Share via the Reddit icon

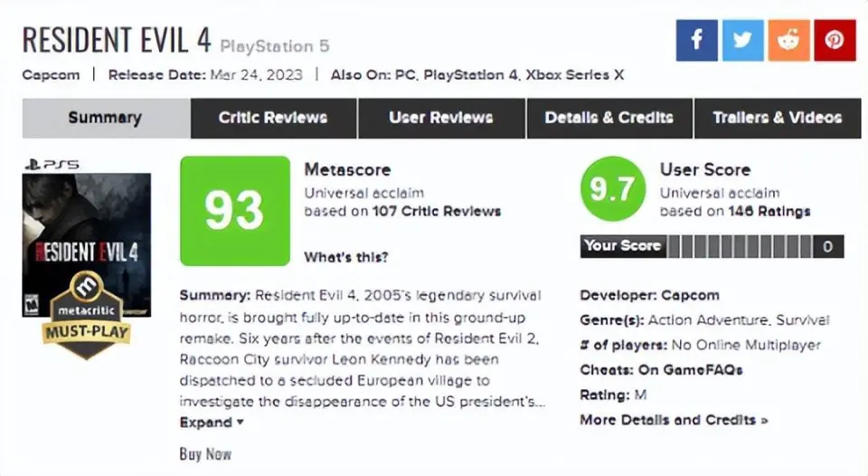(x=788, y=41)
